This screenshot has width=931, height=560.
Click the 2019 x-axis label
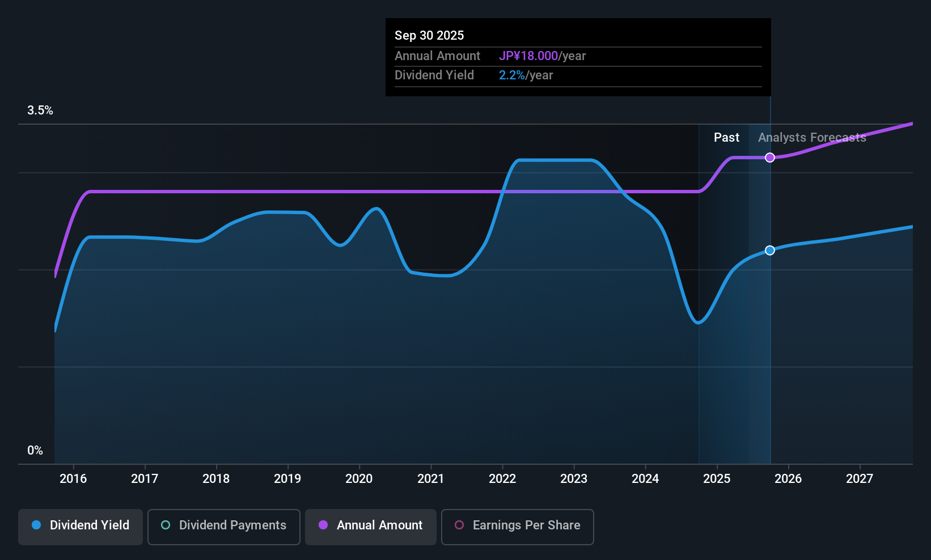[x=287, y=479]
